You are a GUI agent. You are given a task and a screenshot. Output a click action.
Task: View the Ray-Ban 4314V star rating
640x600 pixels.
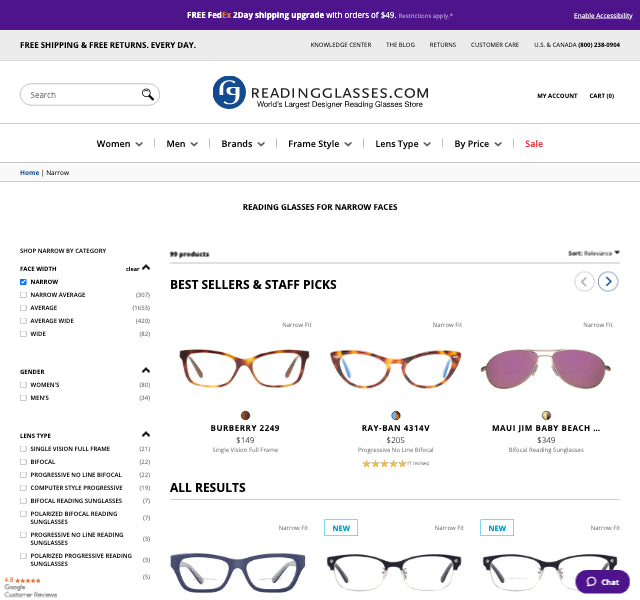pyautogui.click(x=384, y=463)
